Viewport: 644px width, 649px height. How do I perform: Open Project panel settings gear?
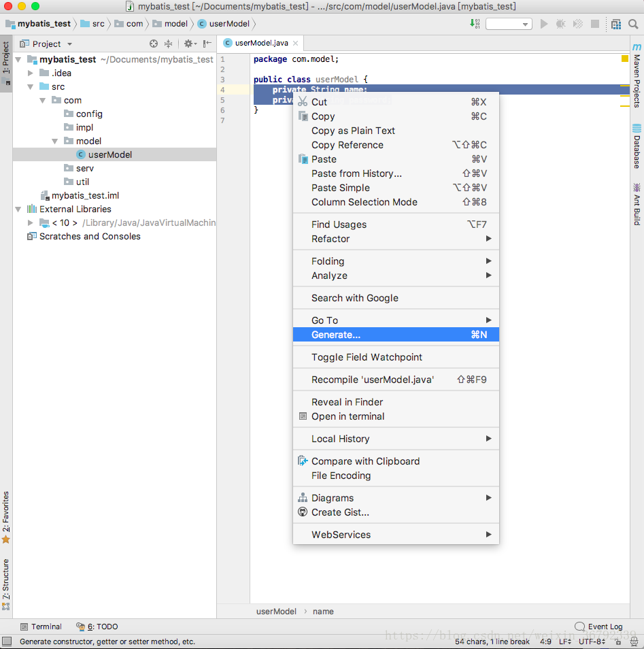click(190, 44)
